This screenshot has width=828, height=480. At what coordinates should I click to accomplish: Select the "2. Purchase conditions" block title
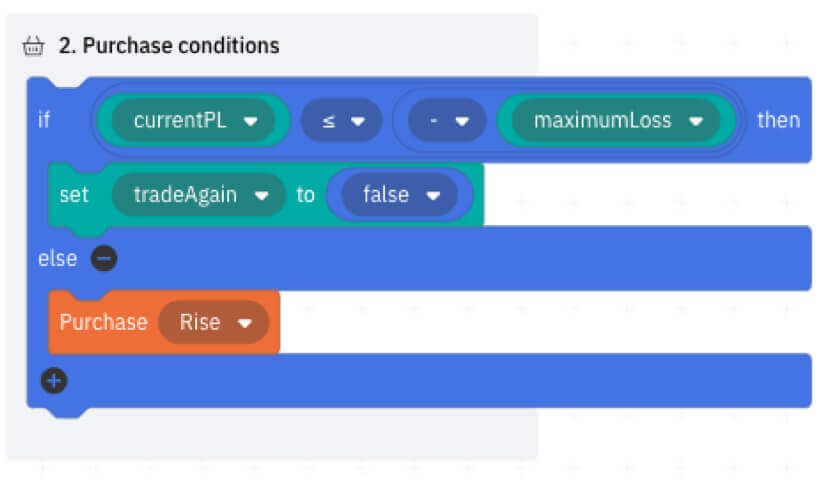[x=169, y=46]
